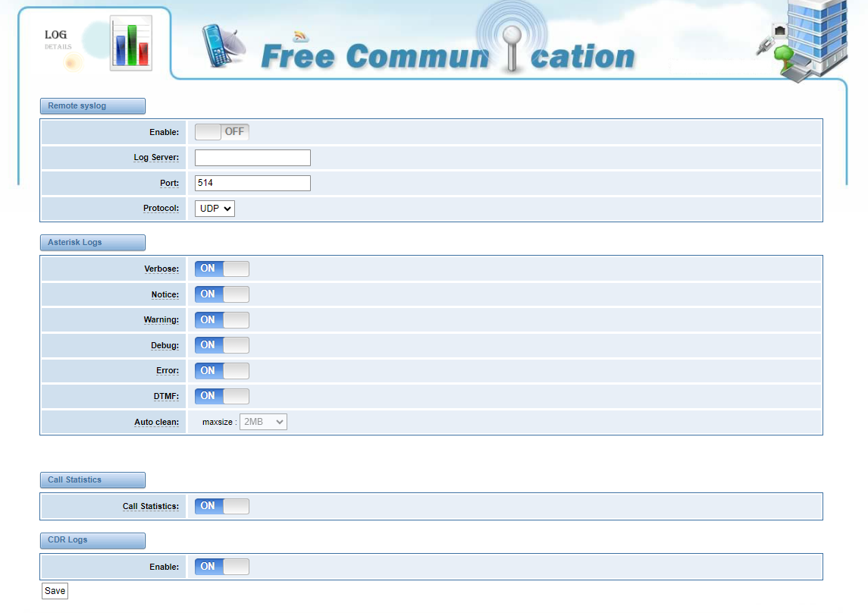Disable the DTMF log toggle
Viewport: 868px width, 613px height.
pos(222,396)
